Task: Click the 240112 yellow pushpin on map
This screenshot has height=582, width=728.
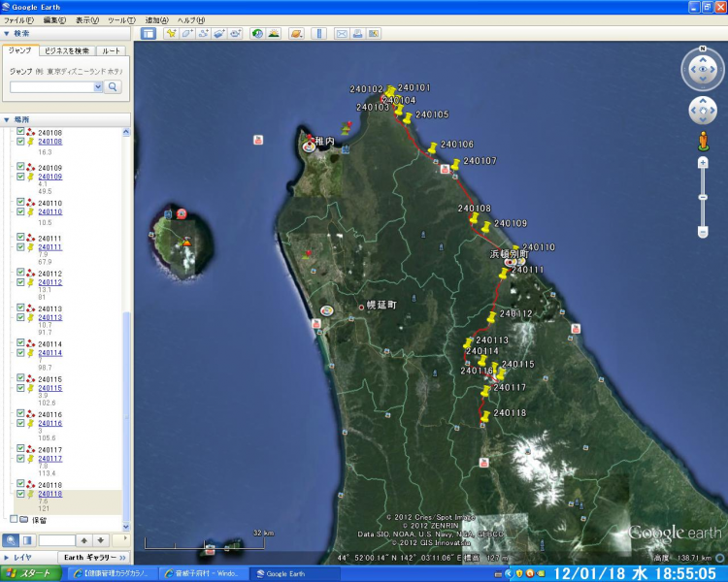Action: click(491, 317)
